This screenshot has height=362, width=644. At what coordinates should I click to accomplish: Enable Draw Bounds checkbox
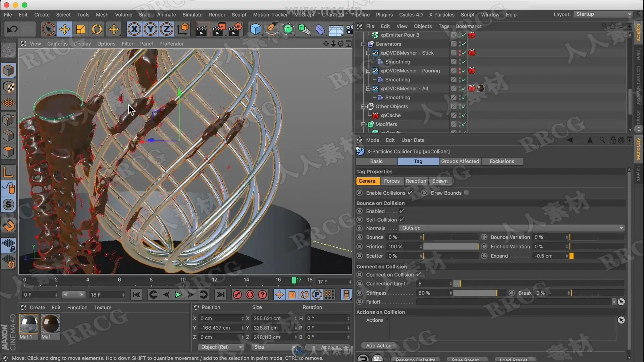466,193
